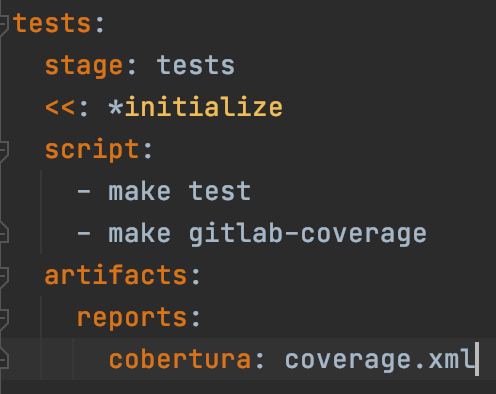Place cursor on top-level tests key
The image size is (496, 394).
52,24
